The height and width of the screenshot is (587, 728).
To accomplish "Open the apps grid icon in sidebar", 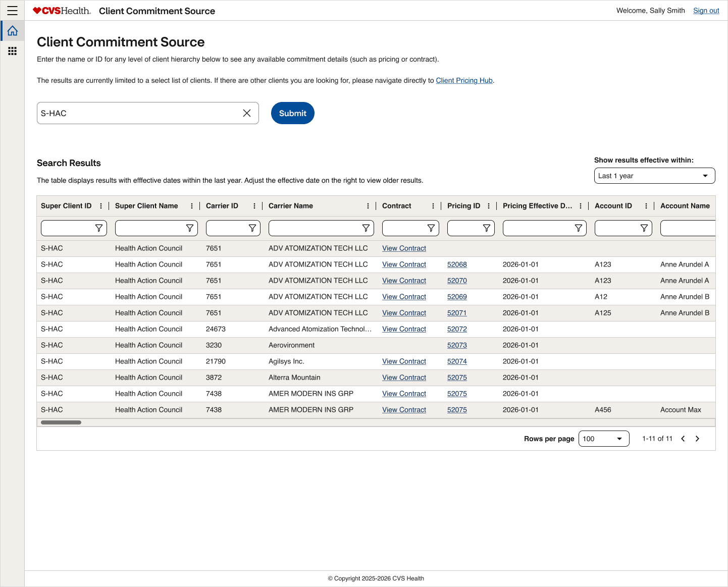I will pos(12,51).
